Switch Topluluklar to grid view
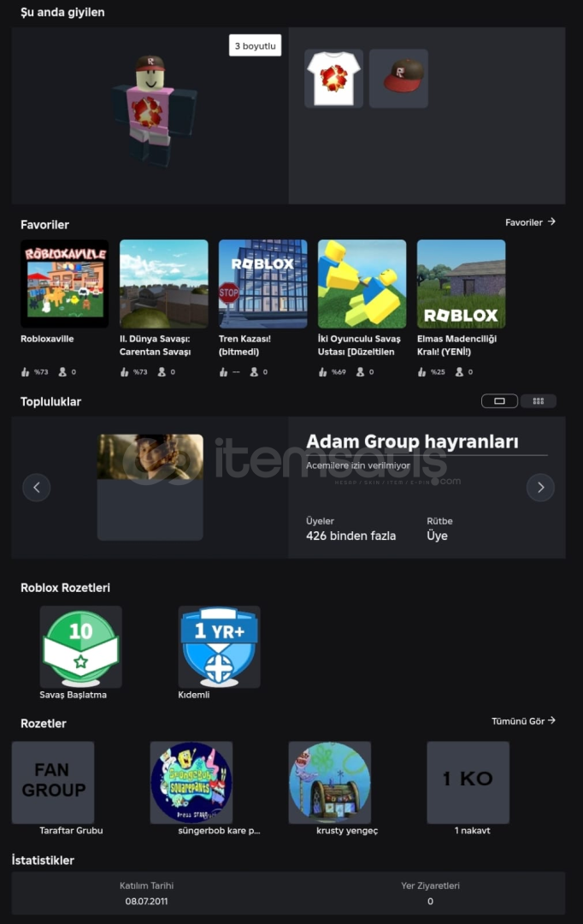 coord(539,401)
